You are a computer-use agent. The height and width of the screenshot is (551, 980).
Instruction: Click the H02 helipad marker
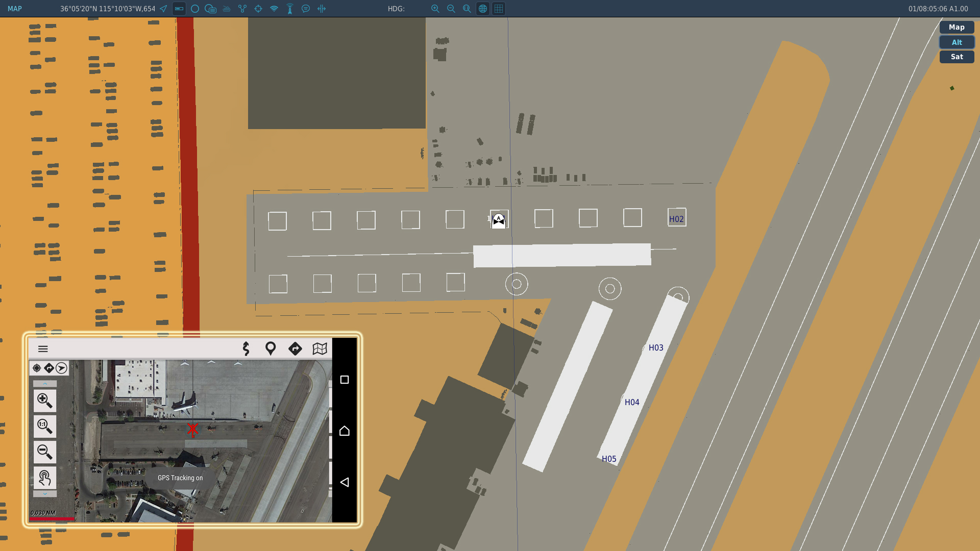pos(676,218)
